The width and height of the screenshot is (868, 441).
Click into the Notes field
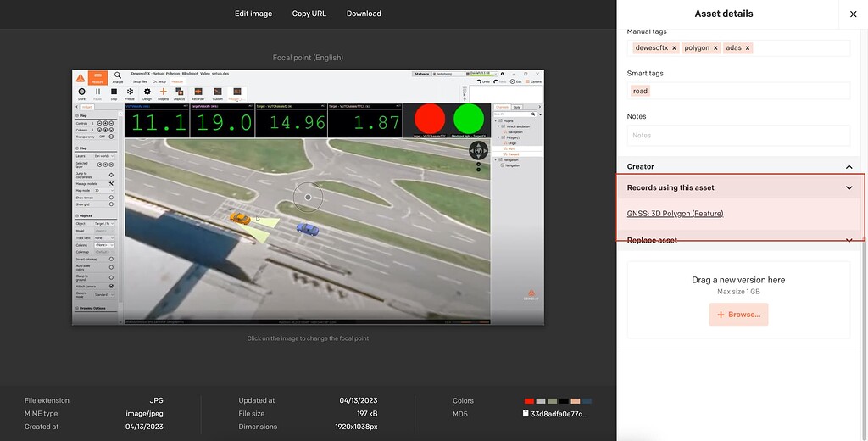pyautogui.click(x=738, y=135)
